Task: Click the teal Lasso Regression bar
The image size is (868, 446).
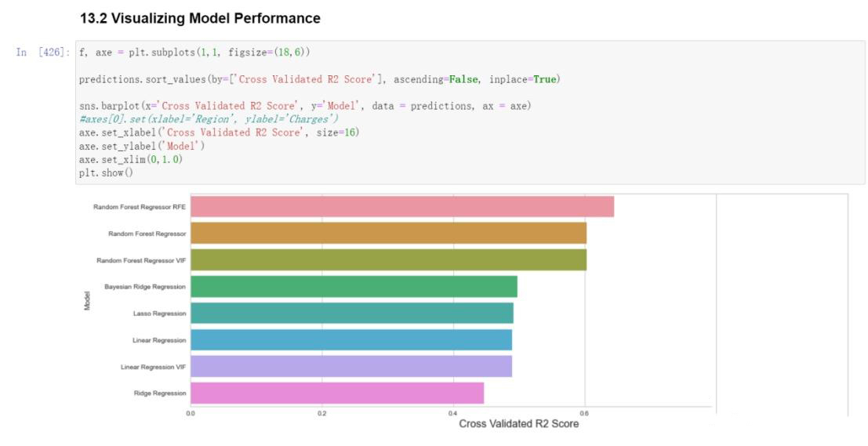Action: (351, 314)
